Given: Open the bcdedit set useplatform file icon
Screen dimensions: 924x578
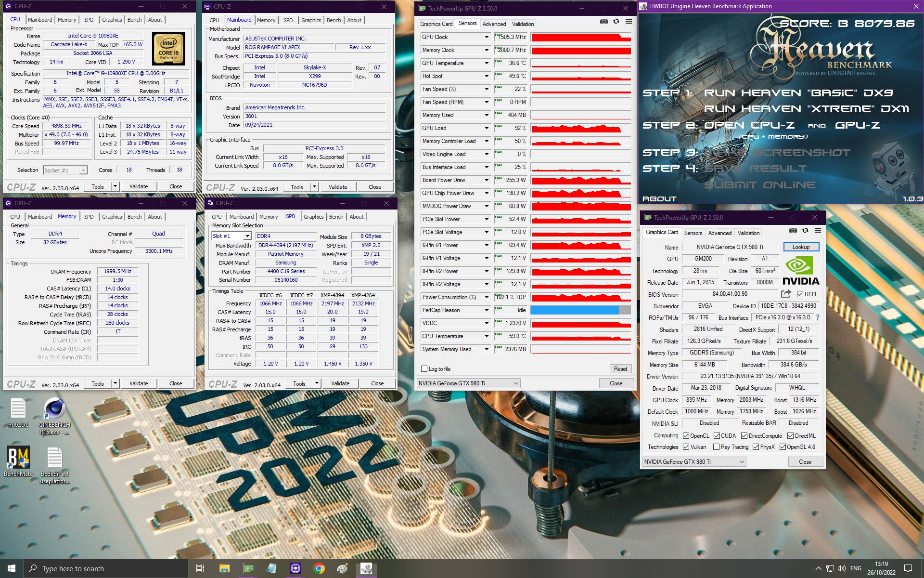Looking at the screenshot, I should 54,465.
